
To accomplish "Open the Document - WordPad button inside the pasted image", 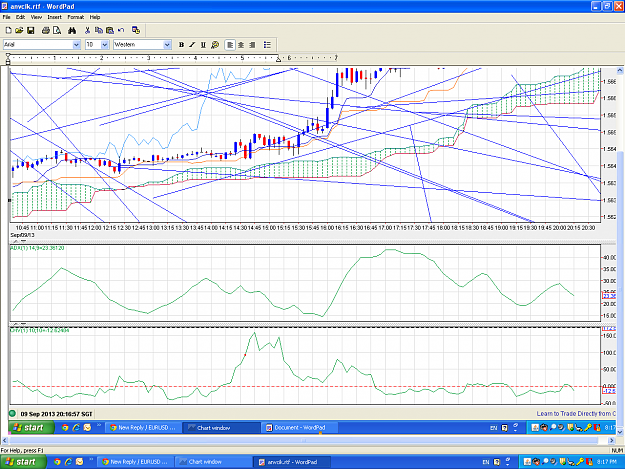I will point(301,428).
